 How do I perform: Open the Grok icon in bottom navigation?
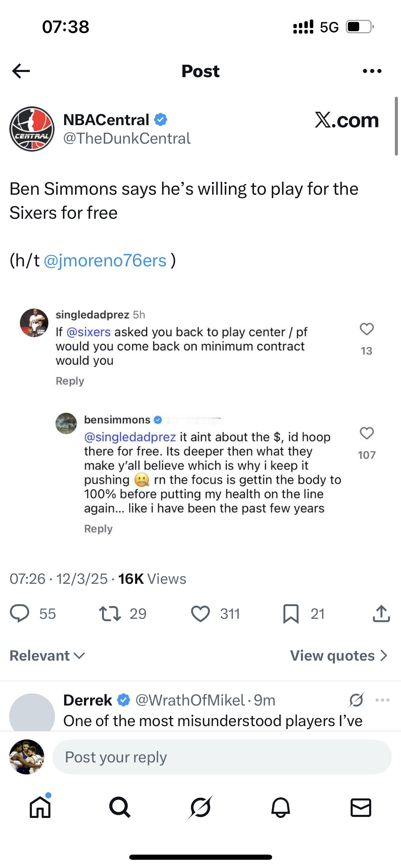coord(200,807)
